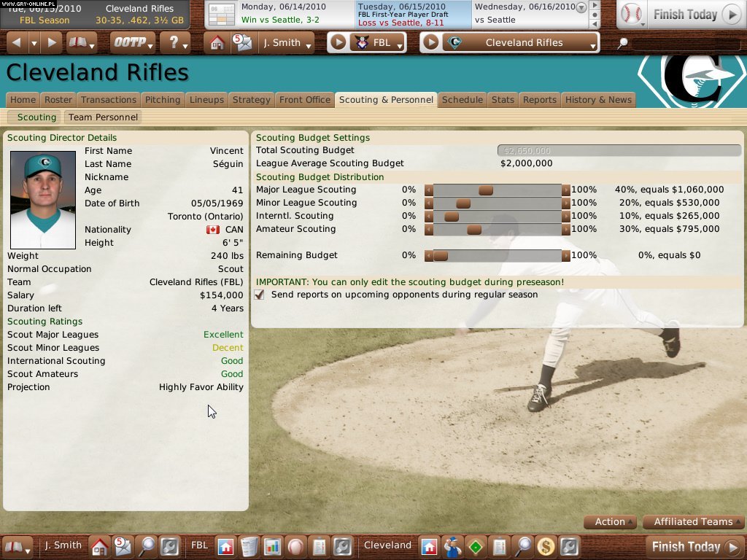Uncheck sending reports on upcoming opponents
The width and height of the screenshot is (747, 560).
[259, 295]
